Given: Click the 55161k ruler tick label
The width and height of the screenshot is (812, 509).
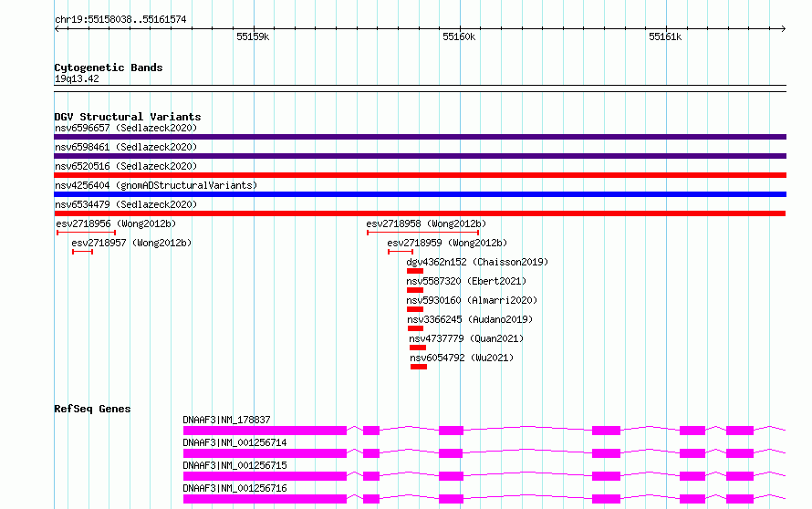Looking at the screenshot, I should click(x=665, y=36).
